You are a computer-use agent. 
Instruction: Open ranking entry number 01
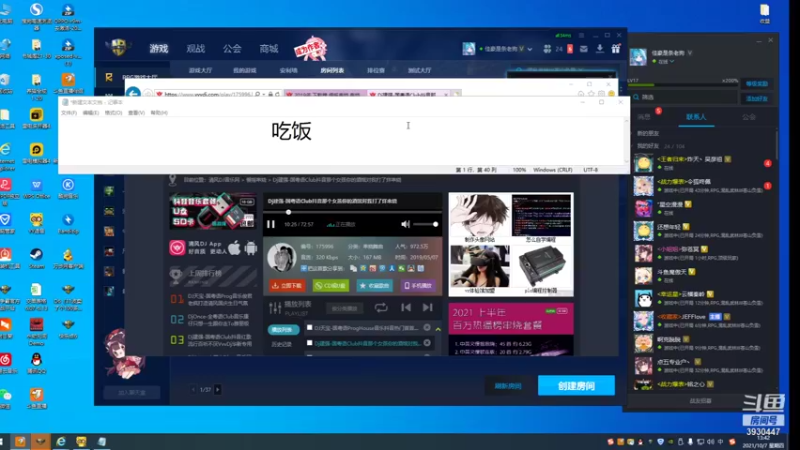pos(212,299)
